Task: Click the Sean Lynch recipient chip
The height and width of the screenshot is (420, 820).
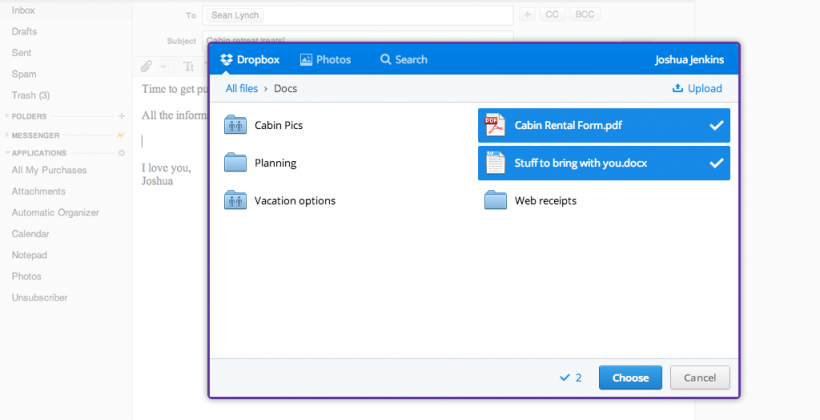Action: (x=235, y=15)
